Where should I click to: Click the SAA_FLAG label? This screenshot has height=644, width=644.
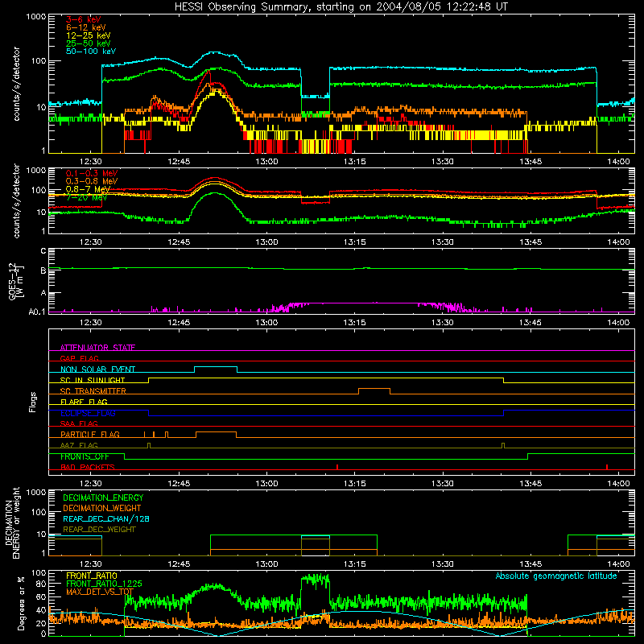tap(79, 423)
